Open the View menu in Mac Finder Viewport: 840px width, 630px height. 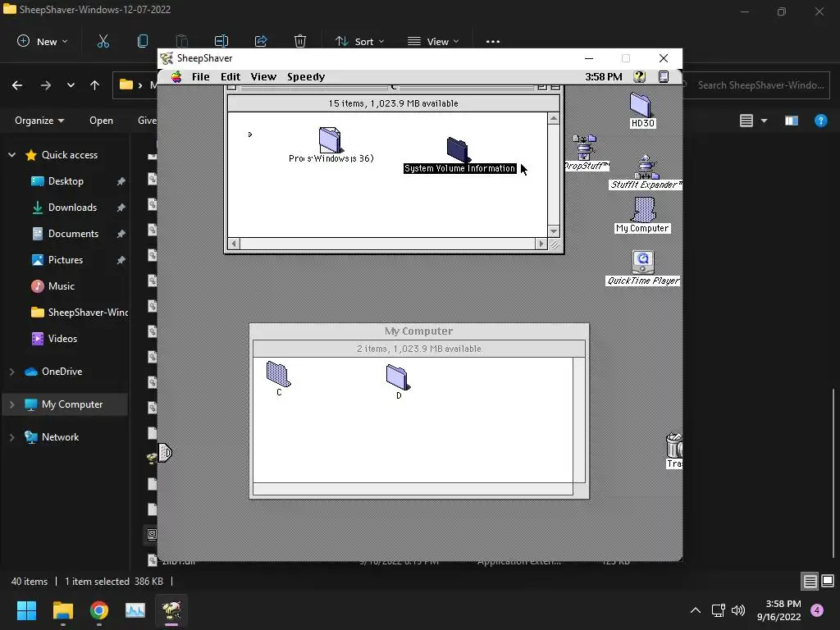[x=263, y=76]
